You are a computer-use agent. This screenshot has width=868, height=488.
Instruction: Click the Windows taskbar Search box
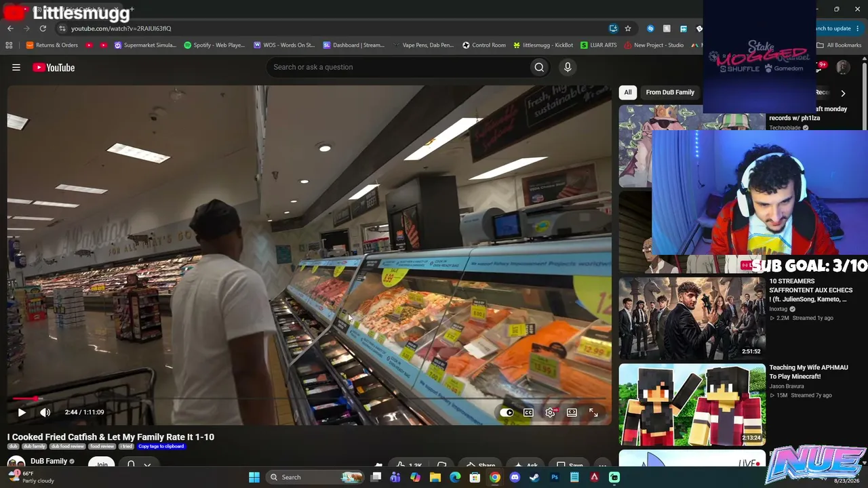(x=315, y=477)
